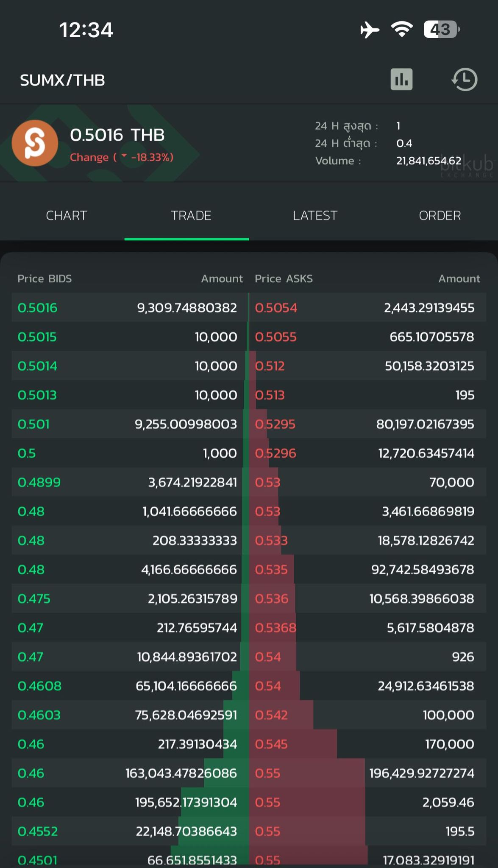Tap the SUMX coin logo
Image resolution: width=498 pixels, height=868 pixels.
35,143
